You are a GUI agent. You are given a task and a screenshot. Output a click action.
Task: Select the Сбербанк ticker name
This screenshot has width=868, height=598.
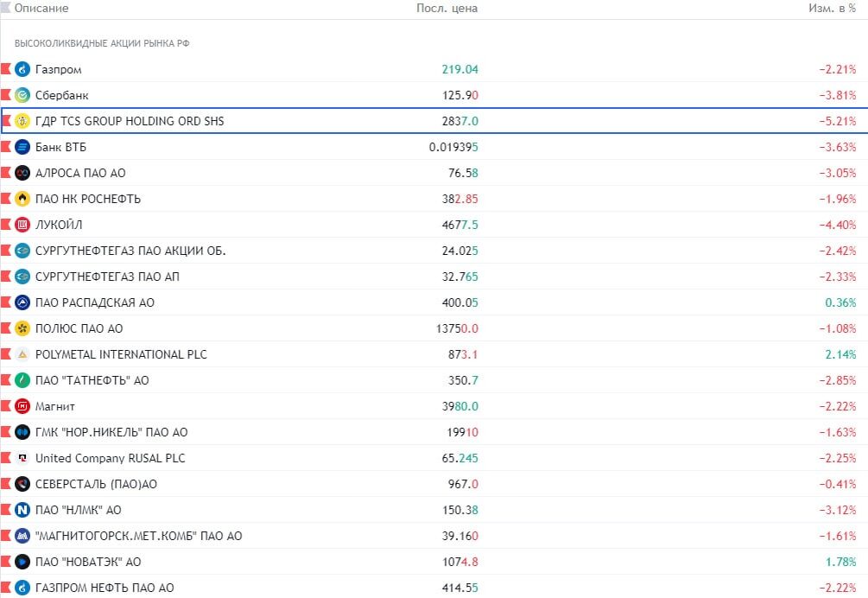[x=62, y=95]
